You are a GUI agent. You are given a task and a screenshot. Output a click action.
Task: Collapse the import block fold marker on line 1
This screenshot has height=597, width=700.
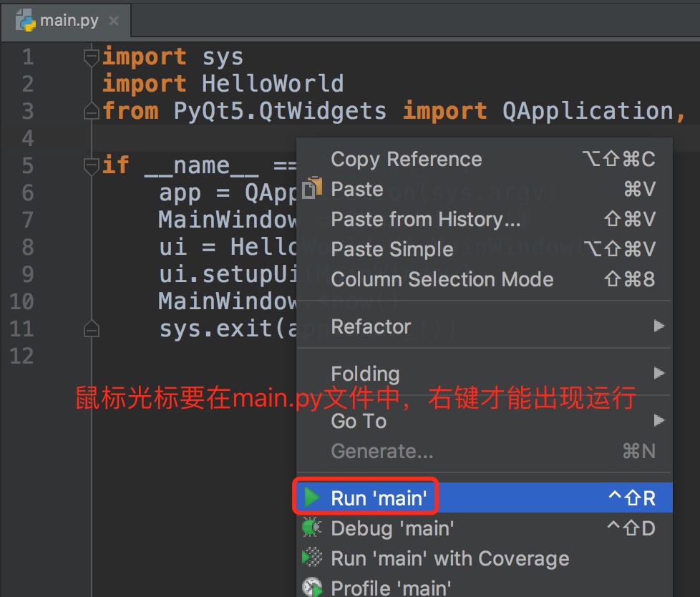(91, 56)
